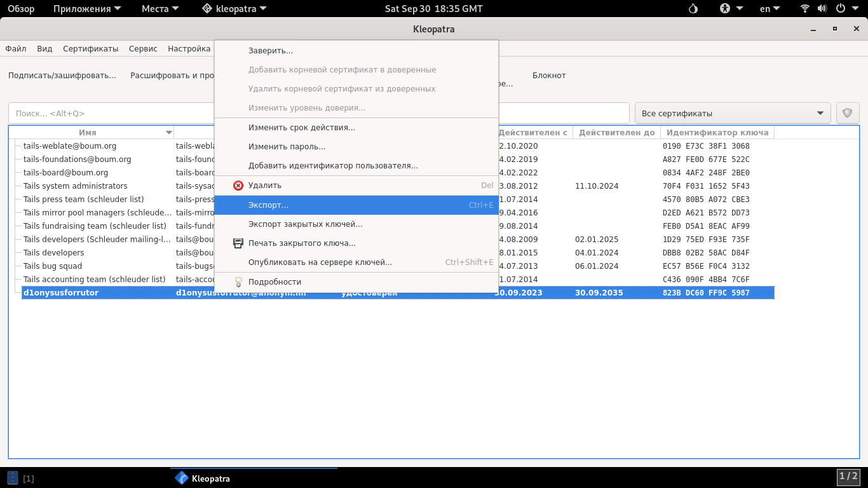Open the 'Файл' menu
The image size is (868, 488).
click(x=16, y=49)
